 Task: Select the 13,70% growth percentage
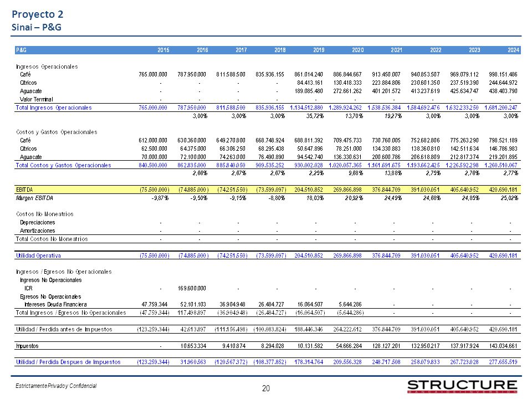354,116
